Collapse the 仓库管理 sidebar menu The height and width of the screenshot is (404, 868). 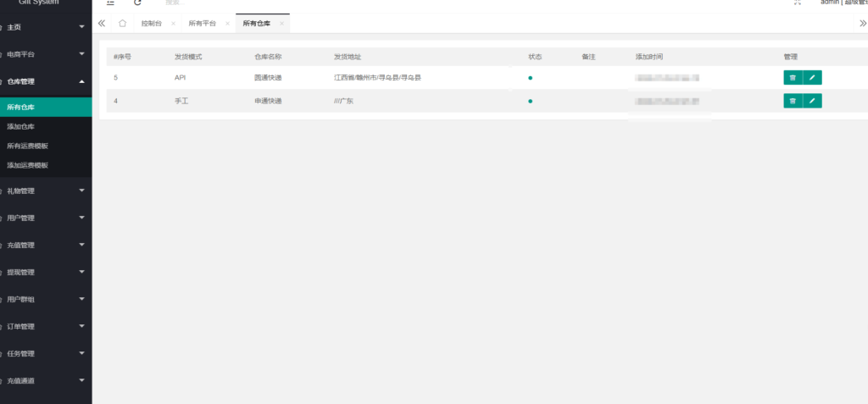tap(46, 81)
